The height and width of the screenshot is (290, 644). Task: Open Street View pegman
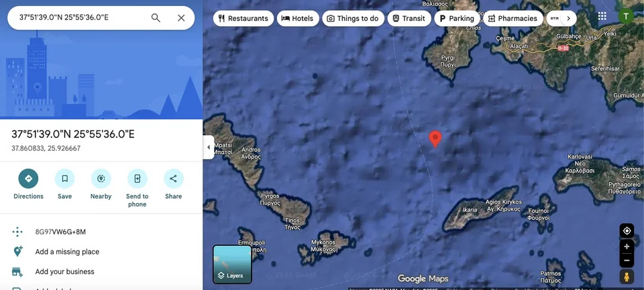(x=627, y=277)
